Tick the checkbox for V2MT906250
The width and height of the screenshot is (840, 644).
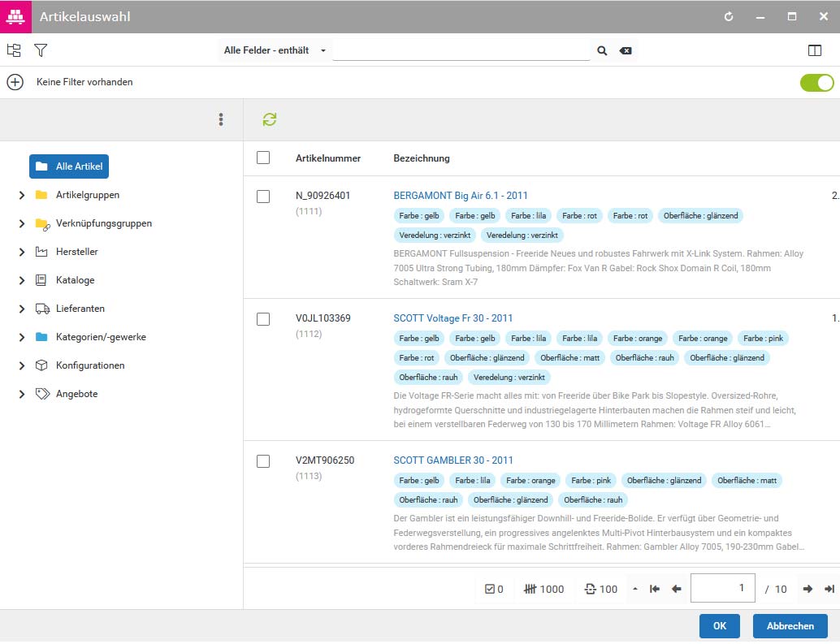(263, 461)
